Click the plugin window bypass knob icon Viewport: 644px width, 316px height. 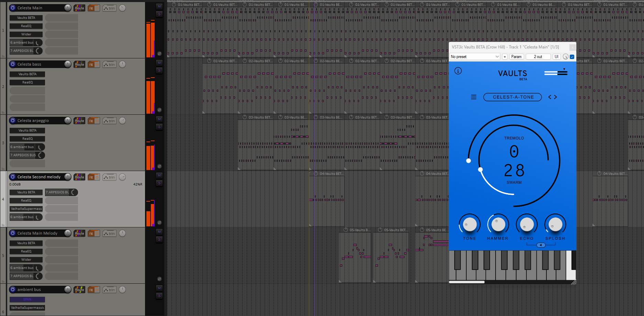tap(565, 57)
